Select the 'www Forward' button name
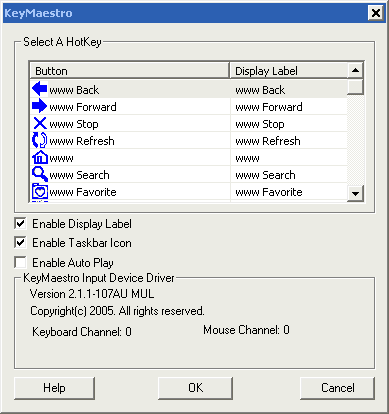 [x=83, y=107]
